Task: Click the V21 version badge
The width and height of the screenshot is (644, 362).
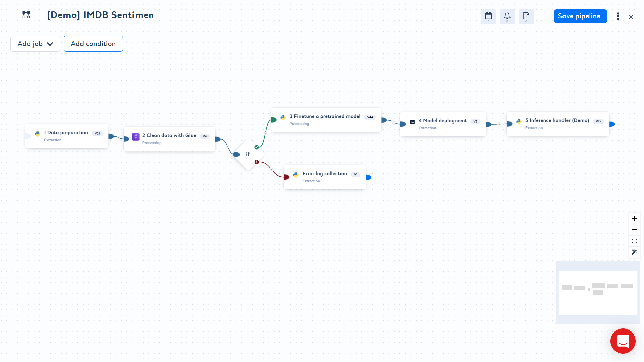Action: pyautogui.click(x=97, y=133)
